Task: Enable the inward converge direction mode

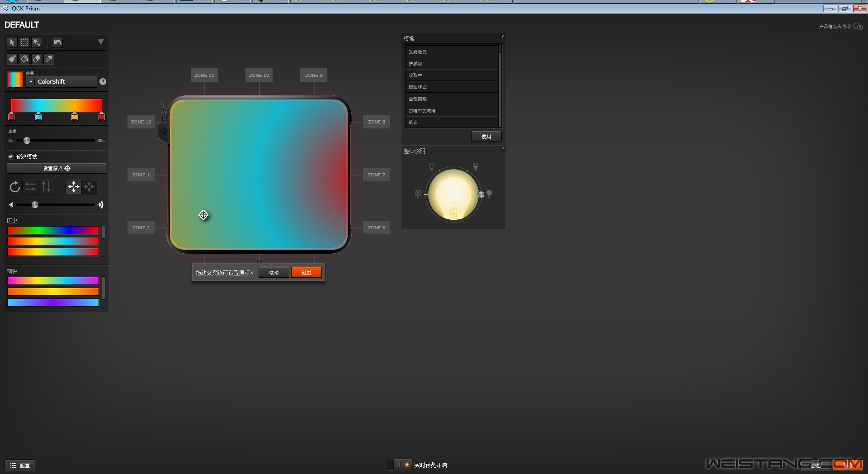Action: pyautogui.click(x=89, y=187)
